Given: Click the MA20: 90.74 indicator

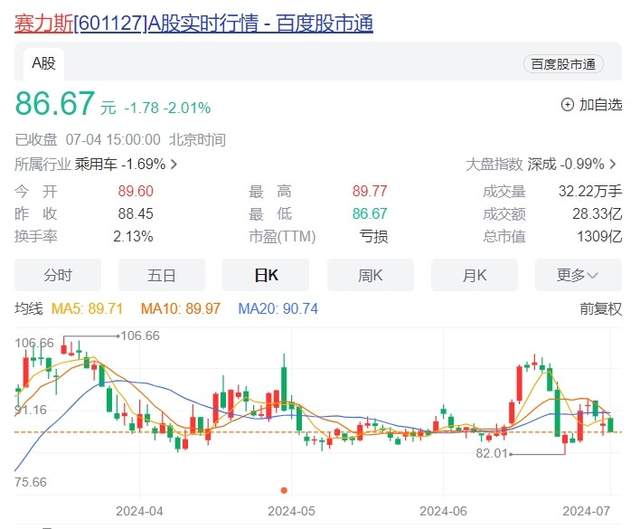Looking at the screenshot, I should click(x=278, y=309).
